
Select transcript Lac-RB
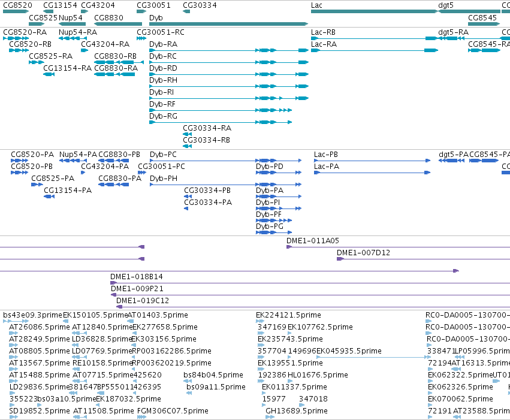(x=323, y=32)
